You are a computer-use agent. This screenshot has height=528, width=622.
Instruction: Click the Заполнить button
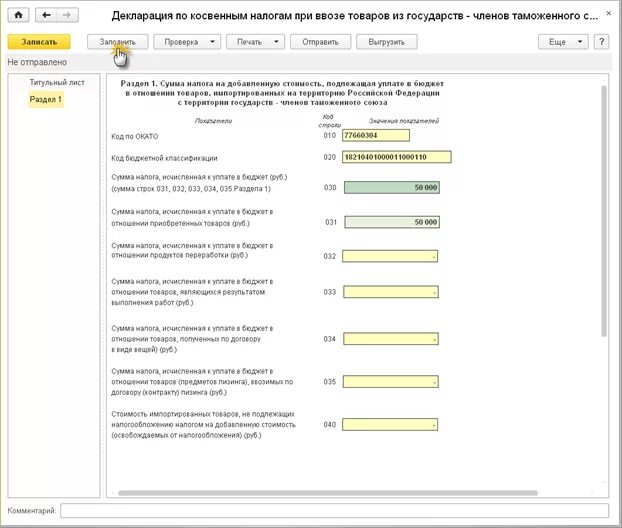click(117, 42)
